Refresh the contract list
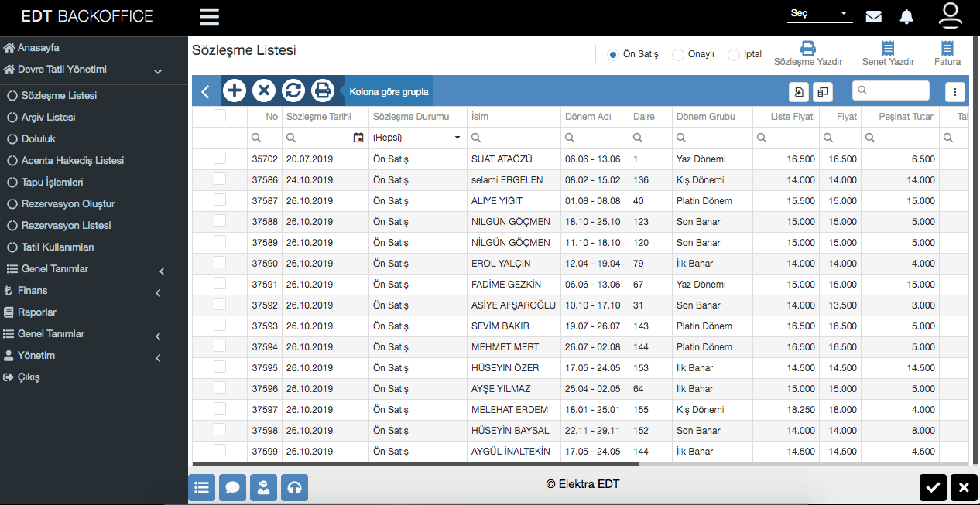Viewport: 980px width, 505px height. [x=293, y=90]
